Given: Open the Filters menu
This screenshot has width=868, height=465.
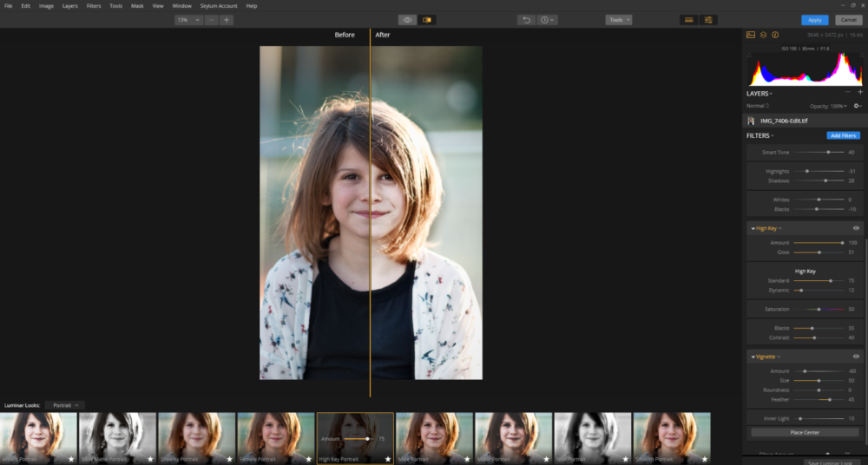Looking at the screenshot, I should tap(94, 5).
